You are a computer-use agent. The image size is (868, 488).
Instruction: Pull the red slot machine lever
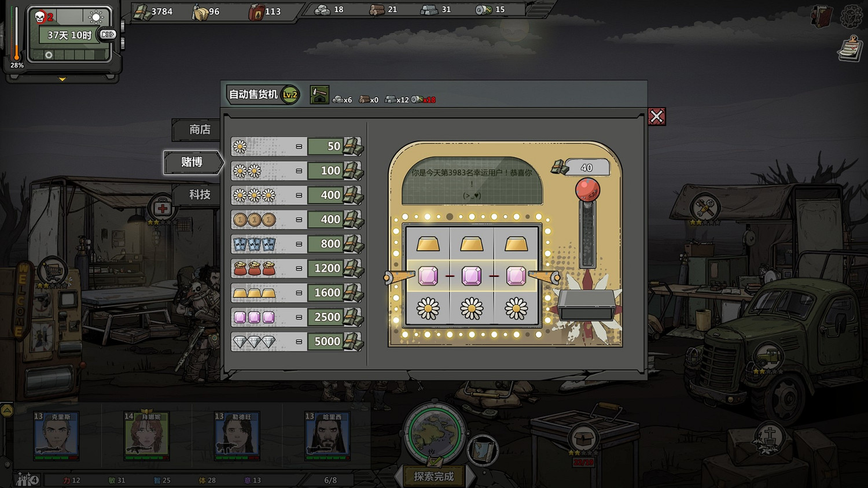point(587,190)
